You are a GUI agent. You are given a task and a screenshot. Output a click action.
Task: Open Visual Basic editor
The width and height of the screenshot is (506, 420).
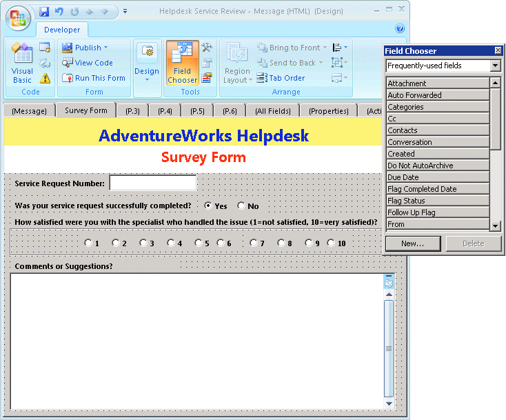click(x=22, y=63)
